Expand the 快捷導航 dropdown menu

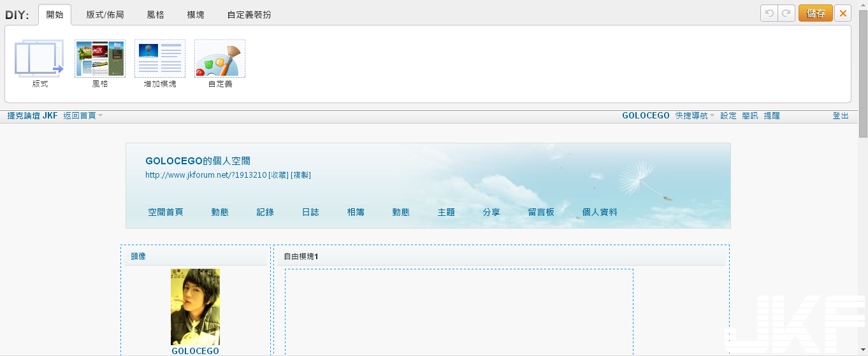695,116
